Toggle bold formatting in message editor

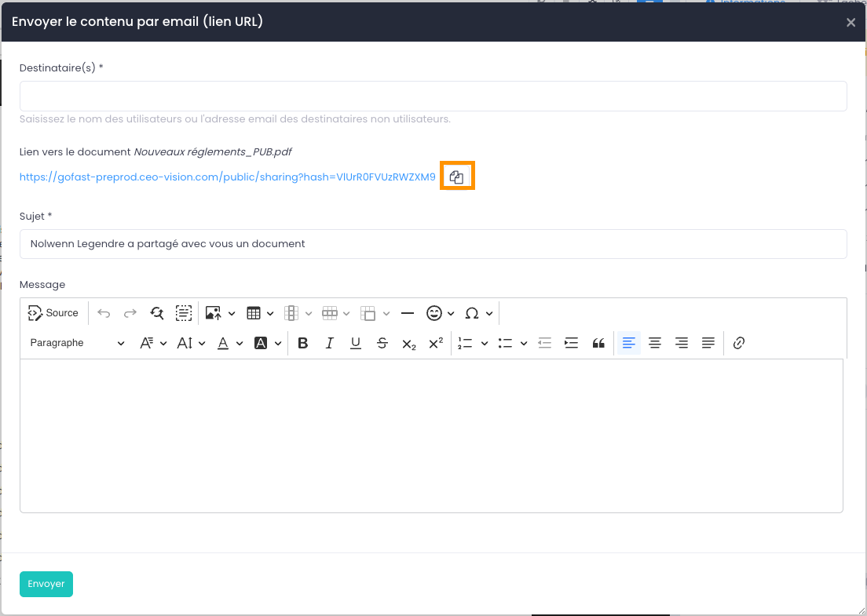point(303,343)
